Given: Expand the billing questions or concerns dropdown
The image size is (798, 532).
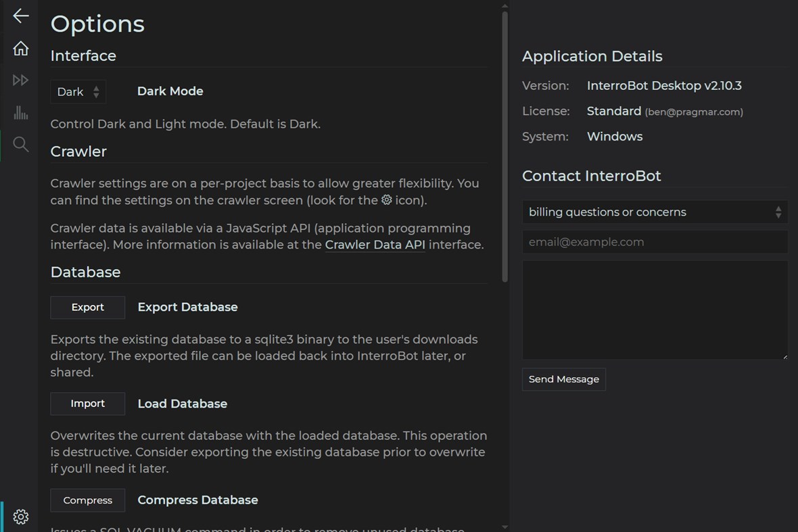Looking at the screenshot, I should pyautogui.click(x=655, y=212).
